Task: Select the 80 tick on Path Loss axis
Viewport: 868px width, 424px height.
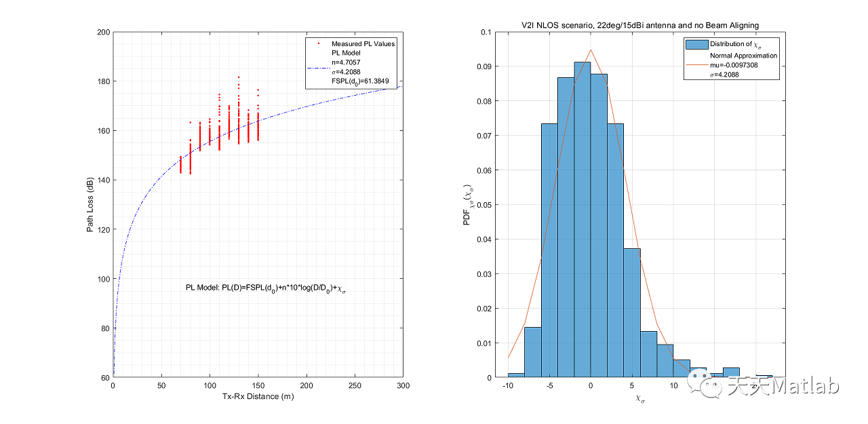Action: tap(104, 328)
